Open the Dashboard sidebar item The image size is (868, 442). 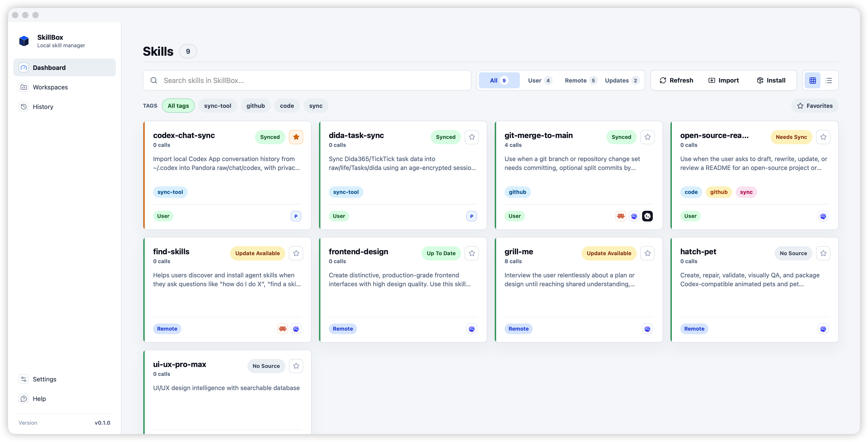[x=65, y=68]
